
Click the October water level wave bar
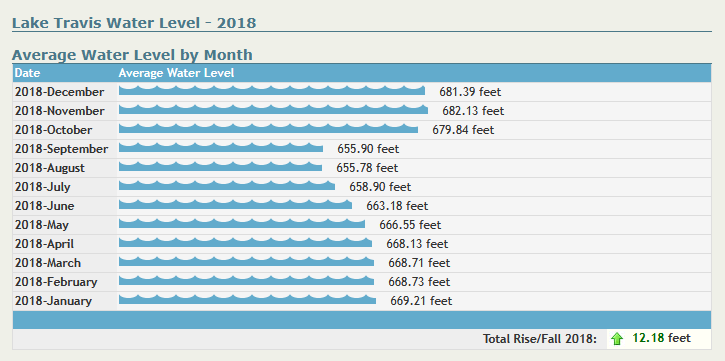[x=268, y=128]
